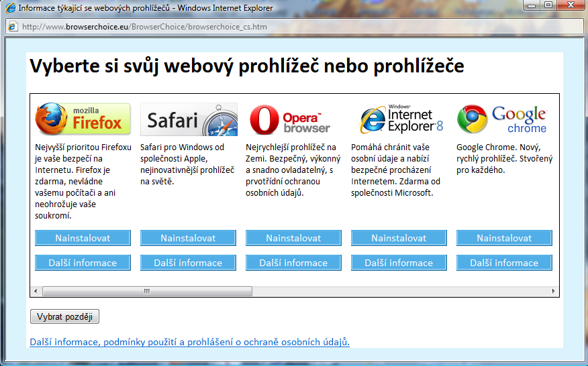The width and height of the screenshot is (588, 366).
Task: Click the Vybrat později button
Action: click(x=64, y=316)
